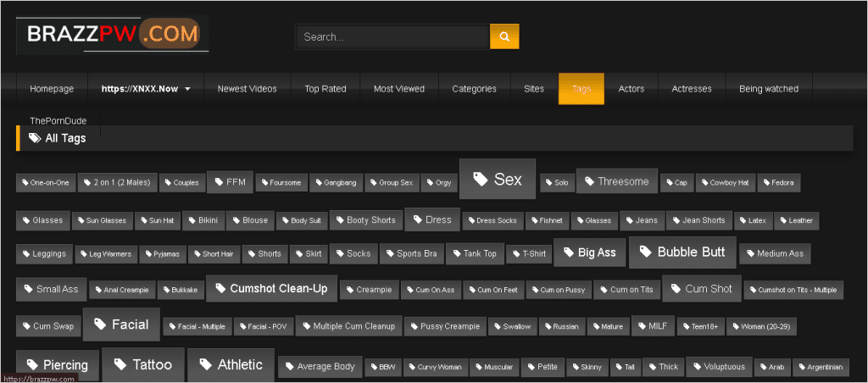Select the Couples tag
This screenshot has height=383, width=868.
coord(182,183)
